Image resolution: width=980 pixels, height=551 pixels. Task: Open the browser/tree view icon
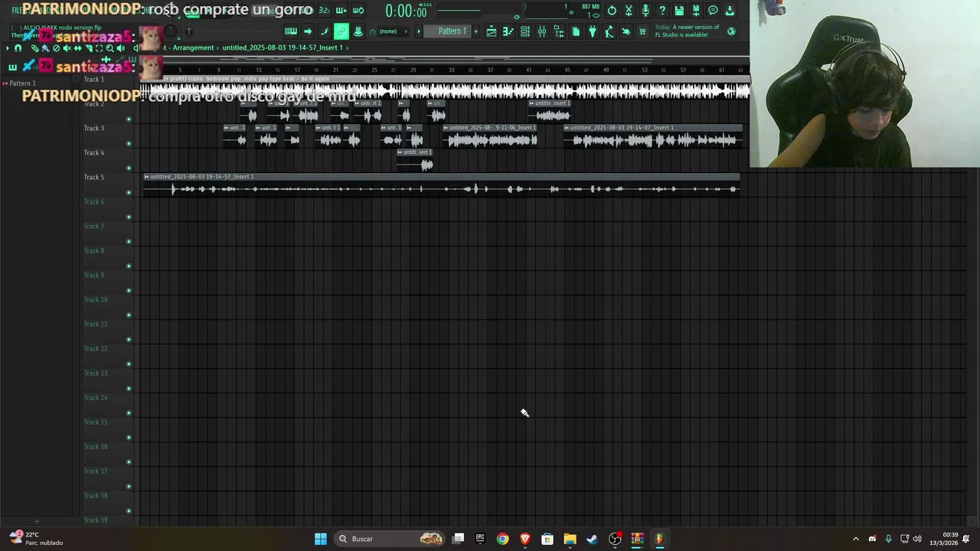[559, 31]
